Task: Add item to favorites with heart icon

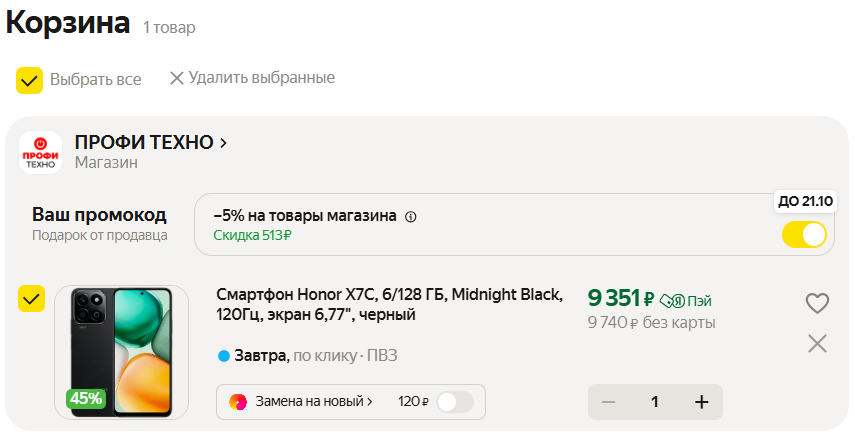Action: click(817, 303)
